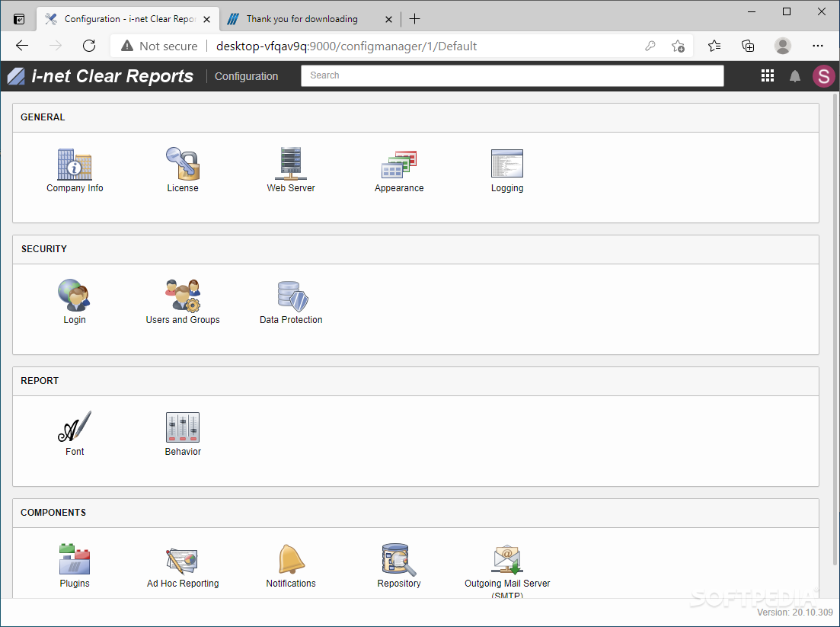Click the page vertical scrollbar
Screen dimensions: 840x627
pyautogui.click(x=835, y=329)
